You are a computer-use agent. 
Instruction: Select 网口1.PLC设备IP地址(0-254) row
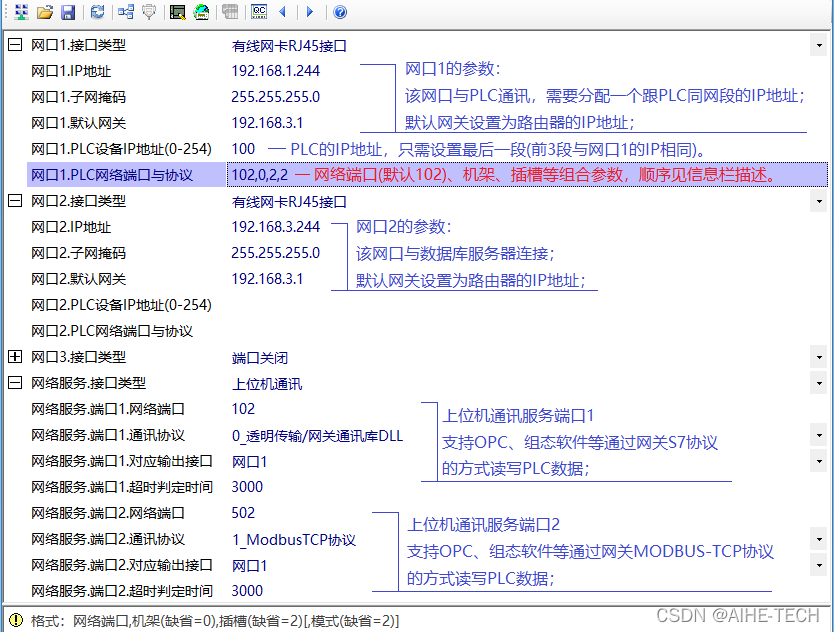[x=121, y=149]
